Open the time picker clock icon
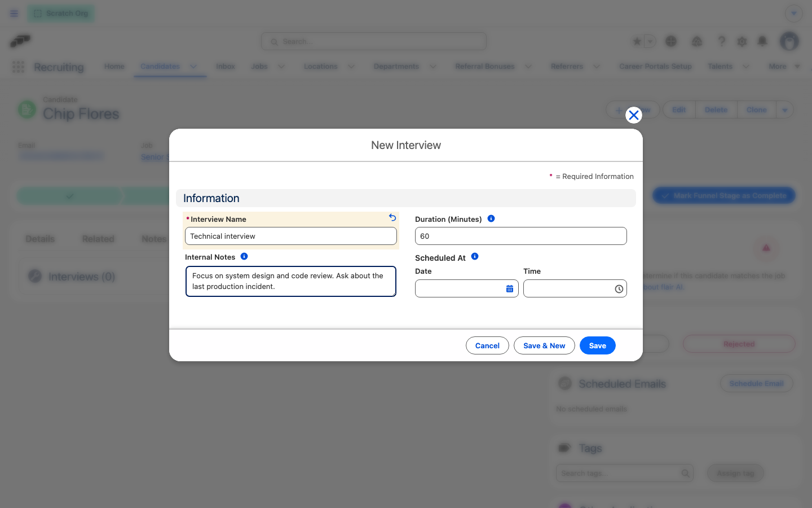 (619, 289)
